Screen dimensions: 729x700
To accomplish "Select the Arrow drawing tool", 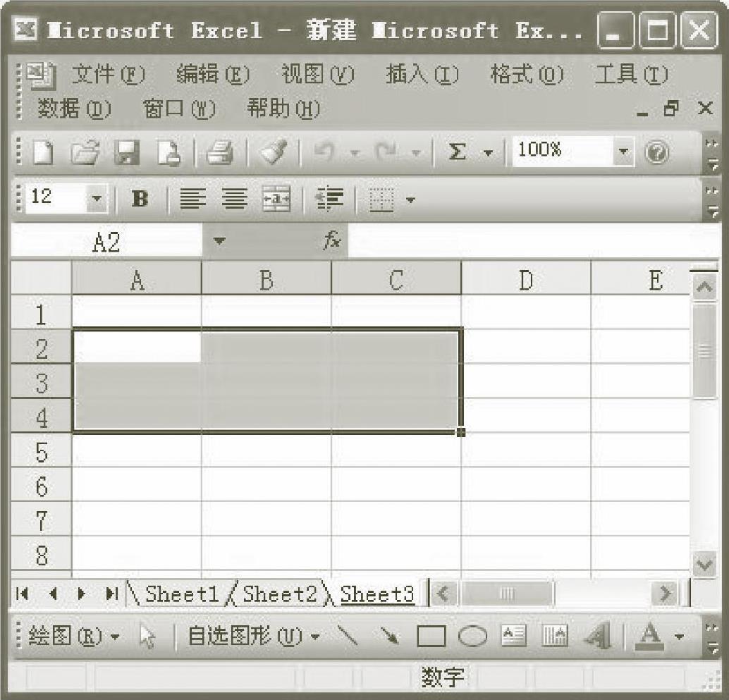I will click(x=389, y=635).
